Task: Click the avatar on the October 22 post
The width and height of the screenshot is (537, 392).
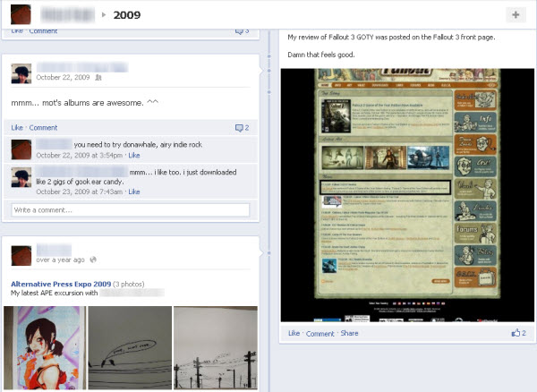Action: tap(21, 72)
